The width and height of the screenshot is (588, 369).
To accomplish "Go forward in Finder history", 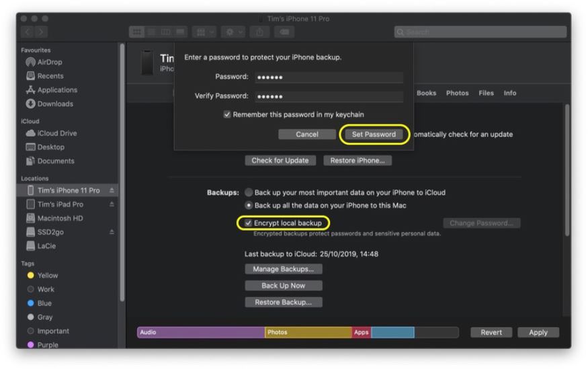I will tap(41, 32).
